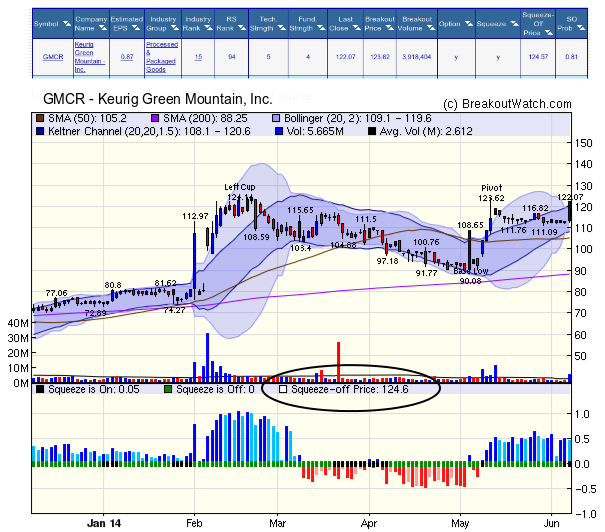Click the 116.82 price annotation
This screenshot has width=605, height=532.
point(535,208)
